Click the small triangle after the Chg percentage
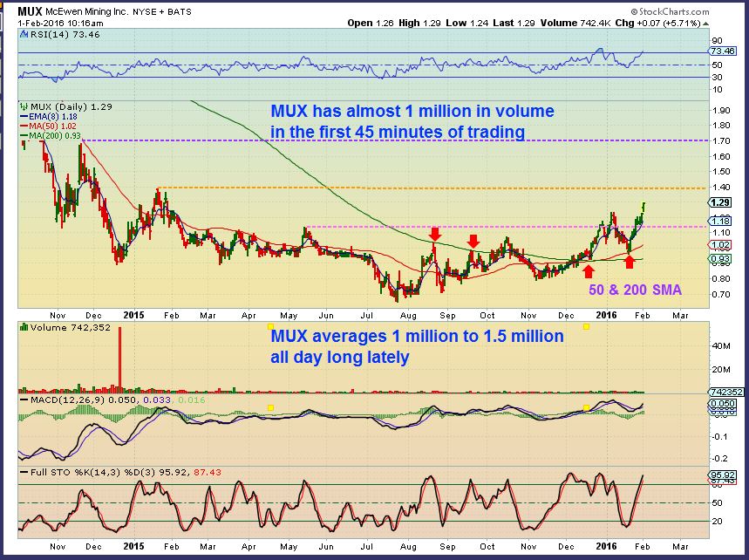749x560 pixels. click(x=705, y=24)
